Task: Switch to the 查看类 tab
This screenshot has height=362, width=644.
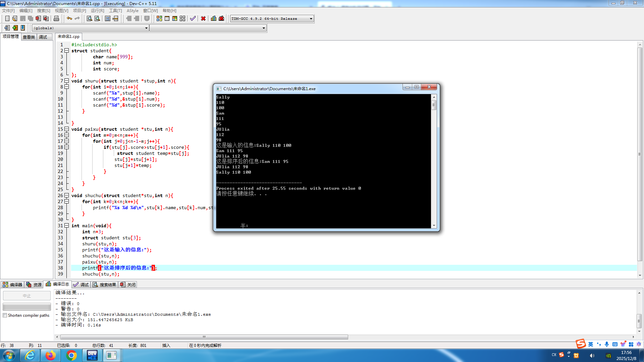Action: pos(29,37)
